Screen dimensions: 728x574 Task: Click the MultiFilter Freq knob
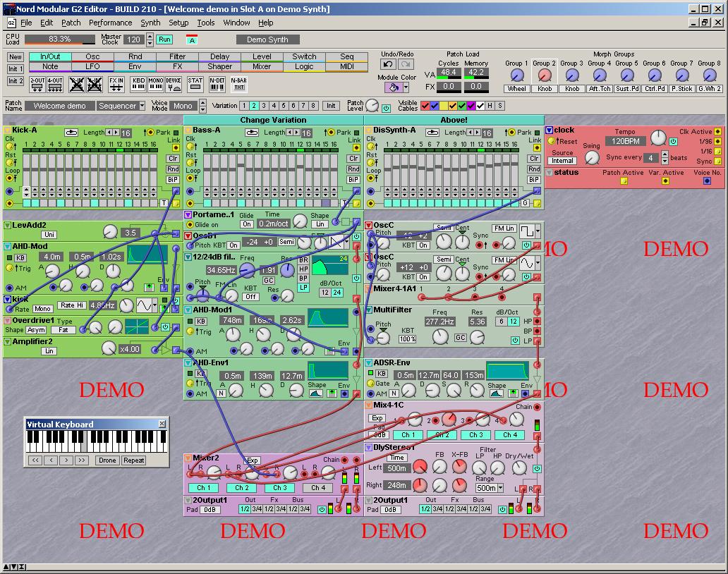[440, 336]
